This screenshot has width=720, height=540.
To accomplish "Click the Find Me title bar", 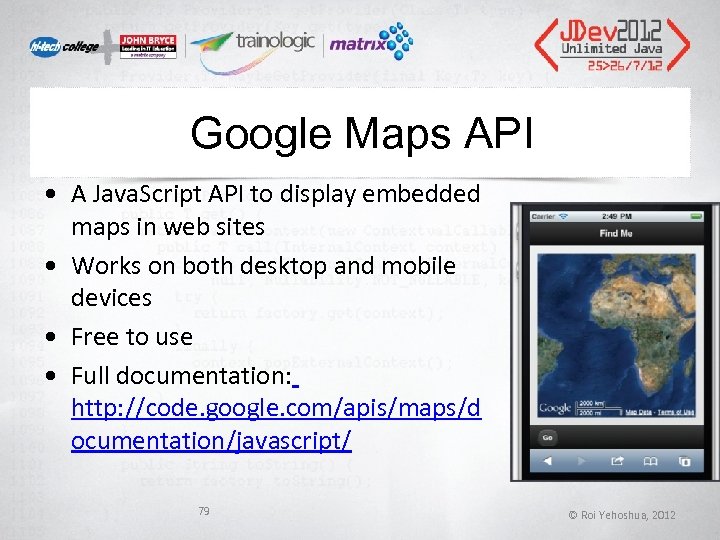I will coord(616,233).
